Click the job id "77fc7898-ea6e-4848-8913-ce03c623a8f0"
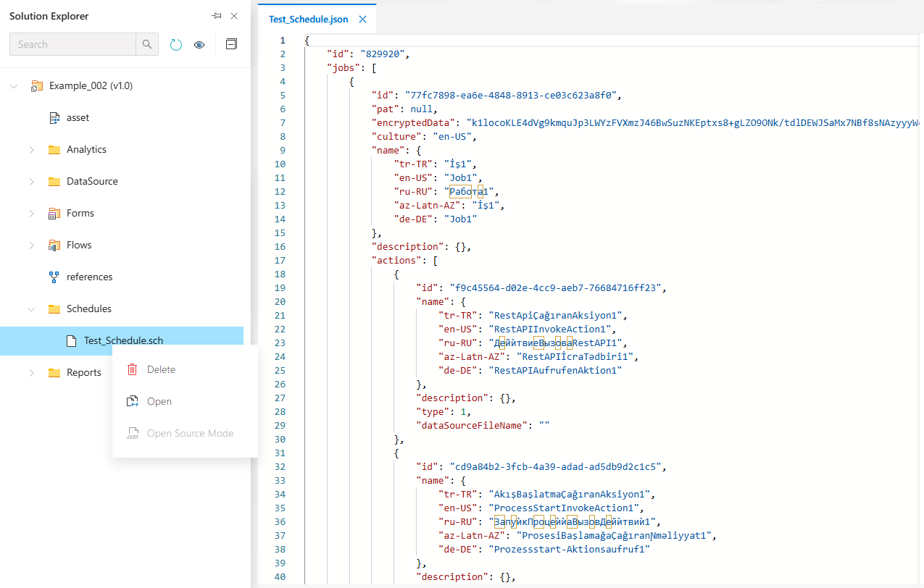This screenshot has height=588, width=924. 510,95
